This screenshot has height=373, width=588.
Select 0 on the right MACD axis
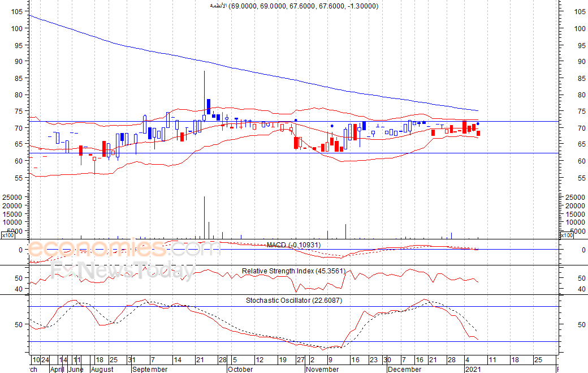[583, 250]
